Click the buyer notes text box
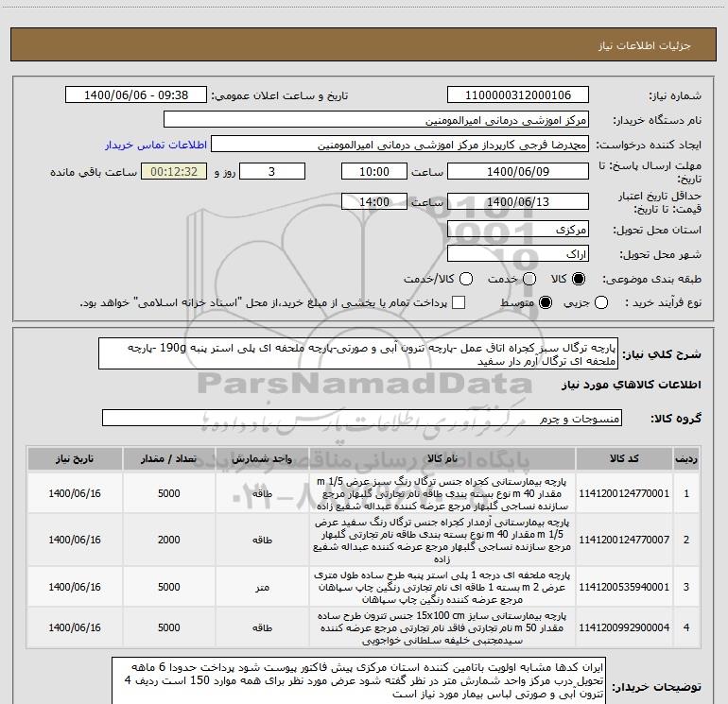This screenshot has width=728, height=704. tap(358, 680)
